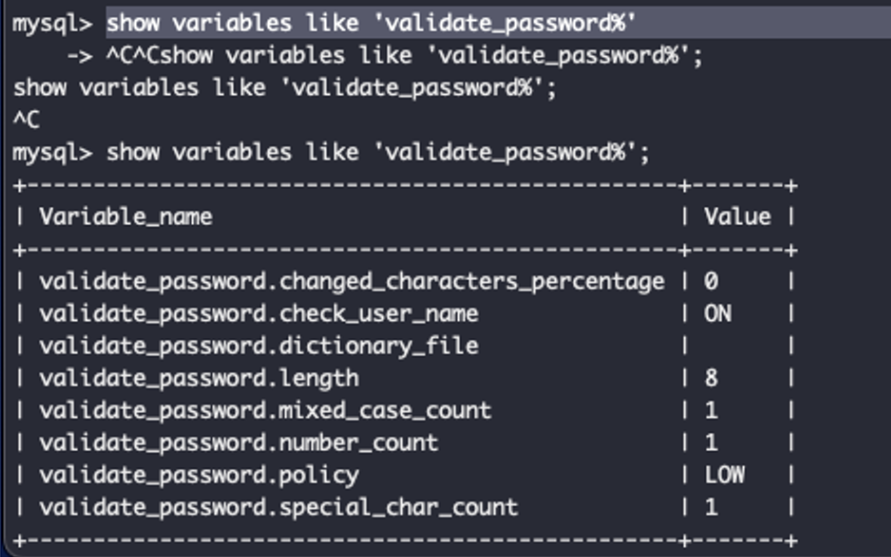Click the unprompted show variables line

pos(285,88)
